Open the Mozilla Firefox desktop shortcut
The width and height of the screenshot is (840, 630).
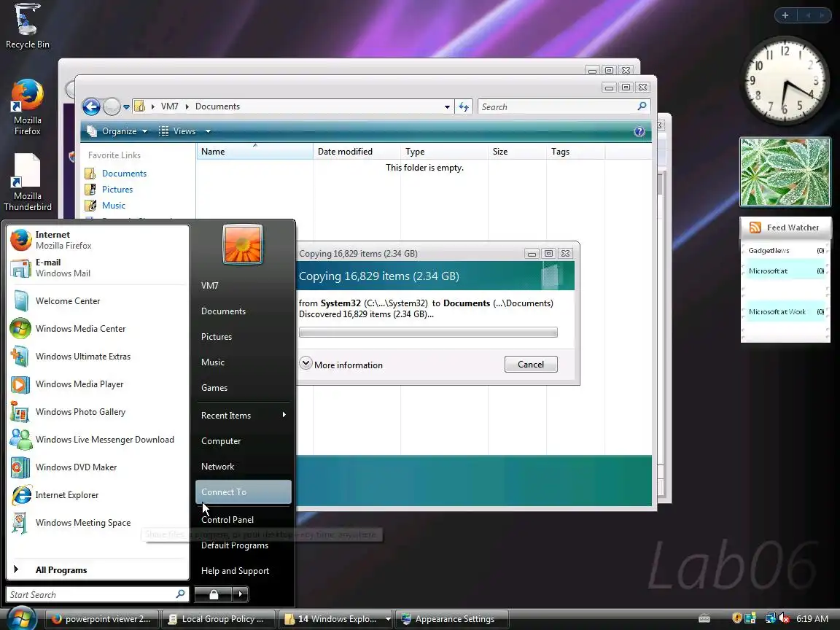(x=27, y=107)
